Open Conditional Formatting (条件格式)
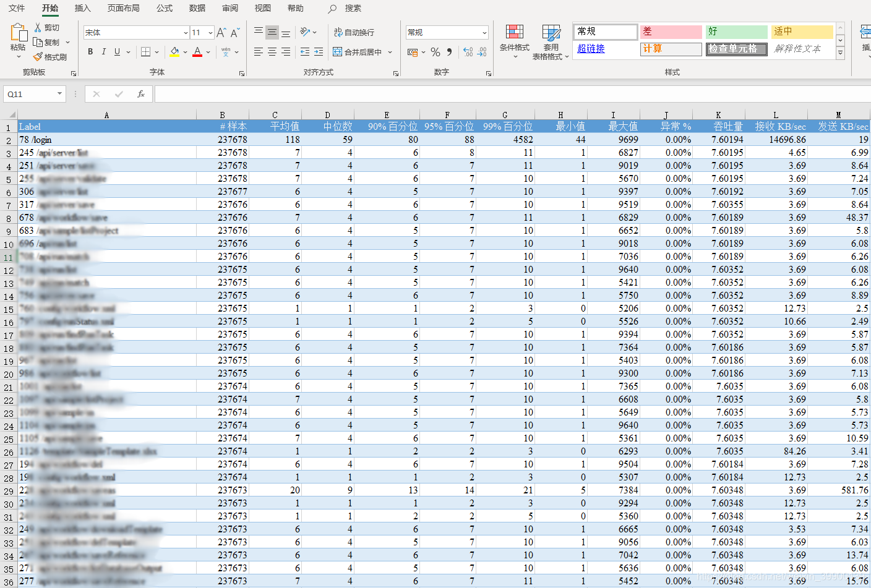The width and height of the screenshot is (871, 588). click(515, 41)
